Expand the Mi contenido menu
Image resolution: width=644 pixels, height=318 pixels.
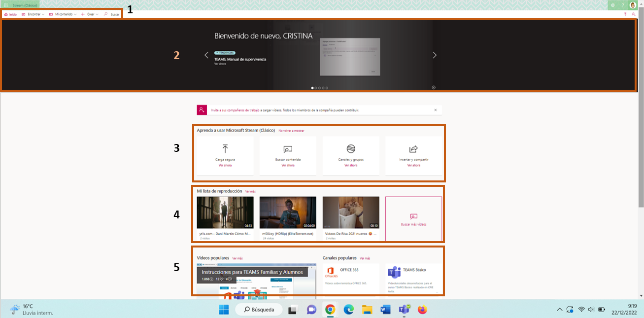(x=63, y=14)
